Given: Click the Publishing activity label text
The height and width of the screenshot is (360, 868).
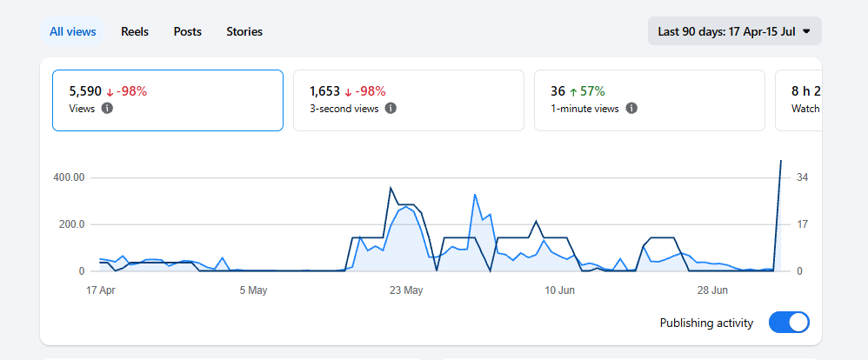Looking at the screenshot, I should (706, 323).
